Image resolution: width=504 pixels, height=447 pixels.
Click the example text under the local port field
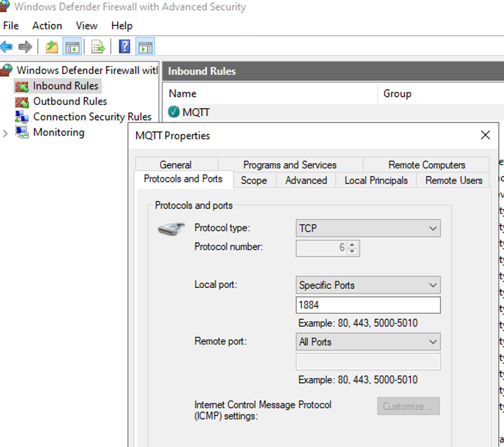[x=358, y=323]
